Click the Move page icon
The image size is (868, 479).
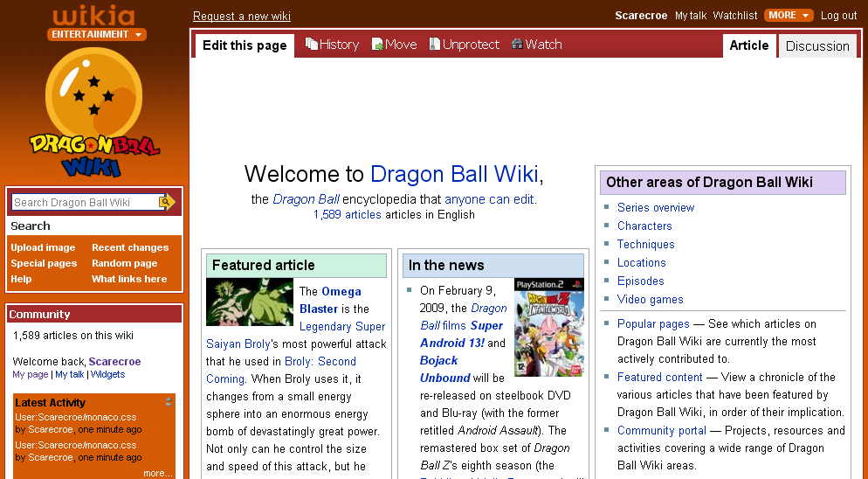tap(377, 45)
